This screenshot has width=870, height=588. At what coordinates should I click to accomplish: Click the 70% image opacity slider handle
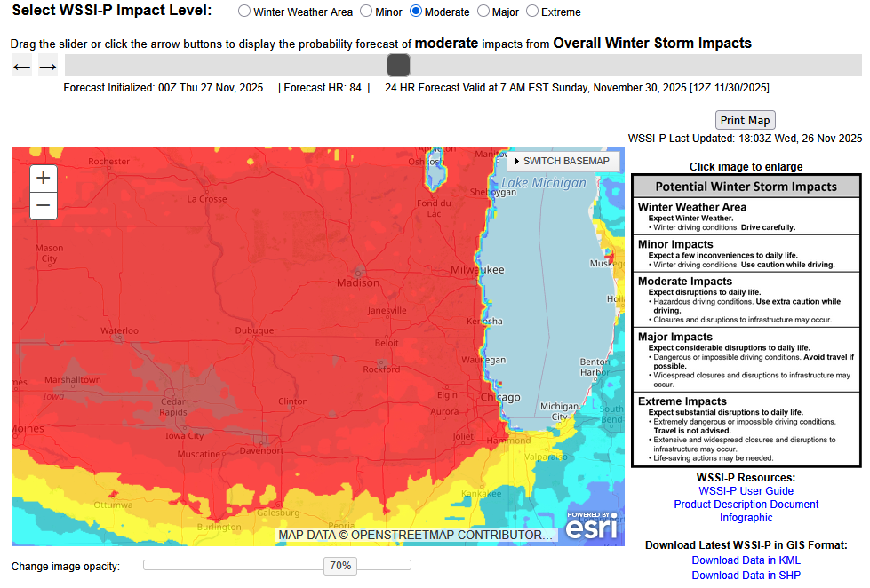pyautogui.click(x=340, y=566)
